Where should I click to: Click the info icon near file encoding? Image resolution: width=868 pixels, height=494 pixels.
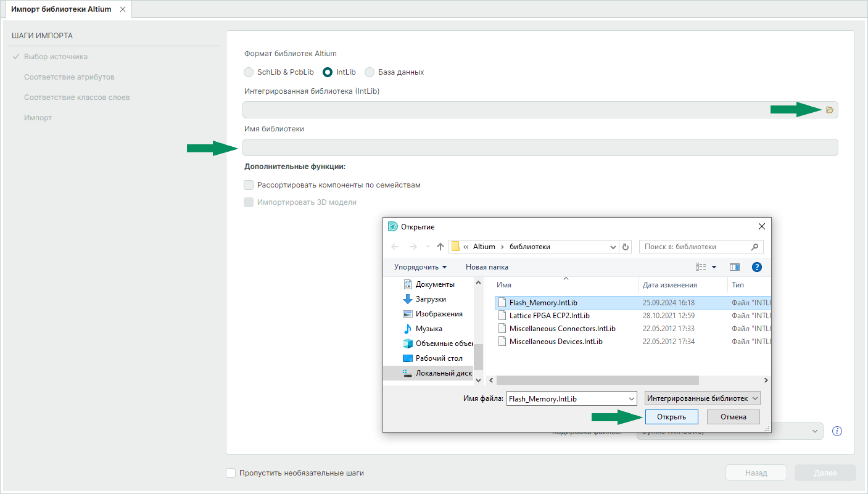click(837, 431)
